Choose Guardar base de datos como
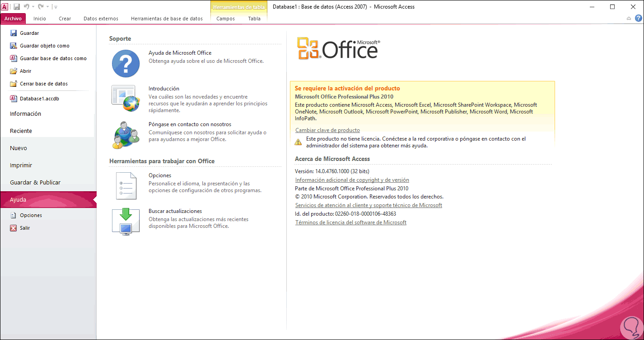644x340 pixels. point(48,58)
